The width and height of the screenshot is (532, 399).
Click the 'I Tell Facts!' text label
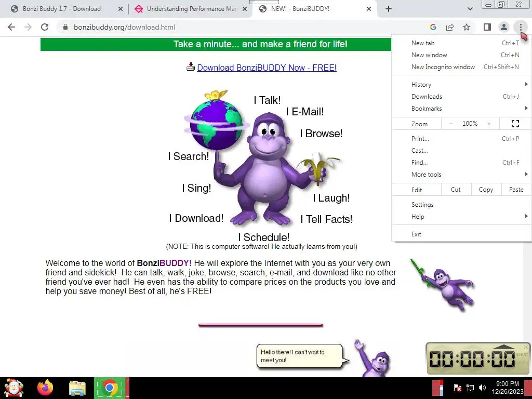(x=326, y=219)
